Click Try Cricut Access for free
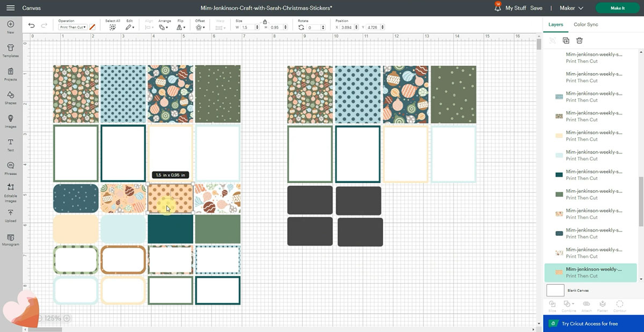Image resolution: width=644 pixels, height=332 pixels. pos(589,324)
